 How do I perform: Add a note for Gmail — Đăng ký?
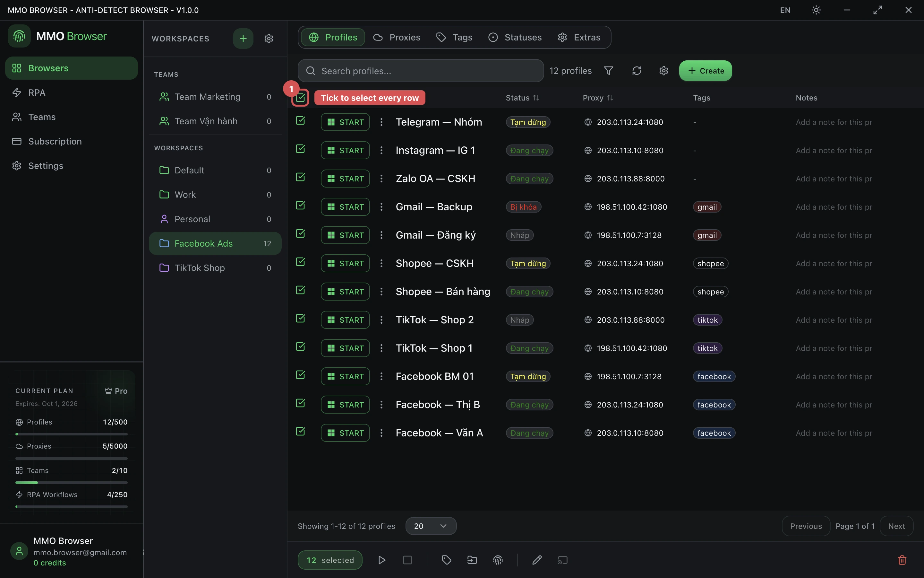click(x=834, y=235)
